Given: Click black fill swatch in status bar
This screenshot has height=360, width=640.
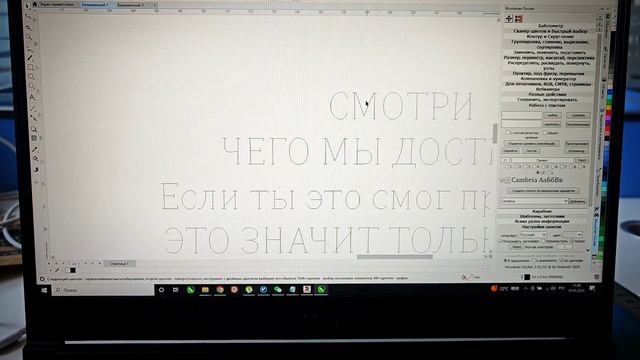Looking at the screenshot, I should [527, 277].
